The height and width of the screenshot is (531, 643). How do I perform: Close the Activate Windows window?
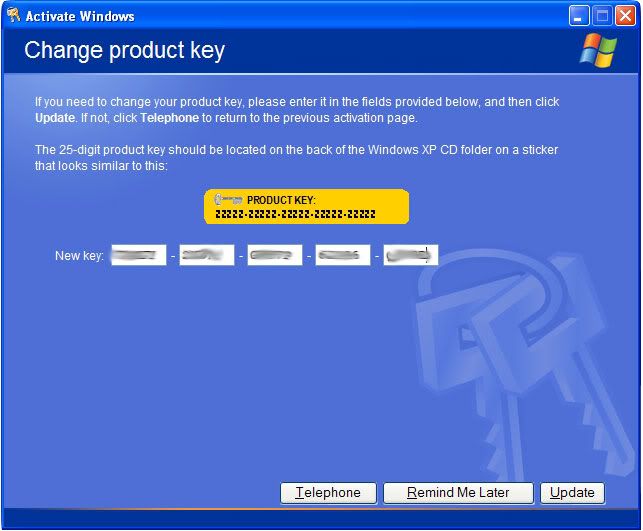coord(625,16)
